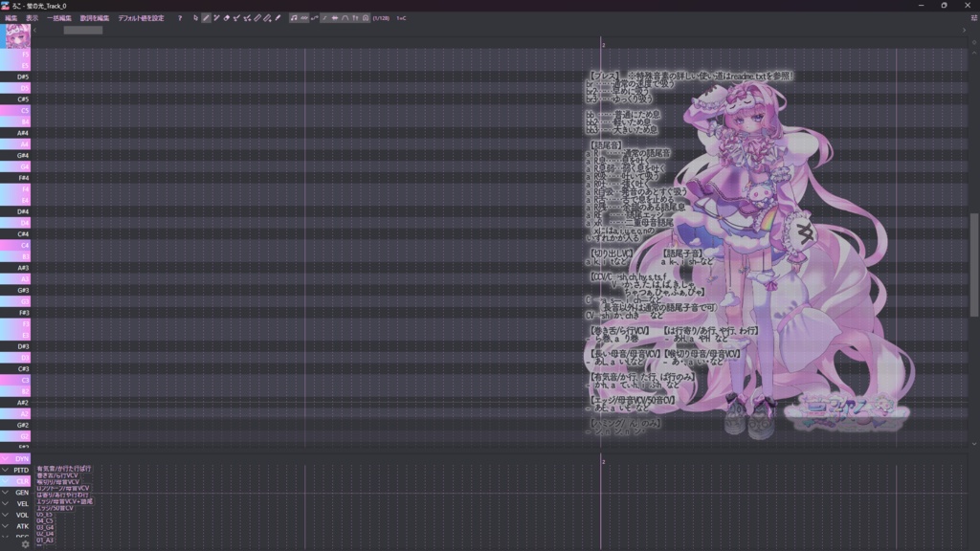Screen dimensions: 980x551
Task: Open the 一括編集 menu
Action: [x=59, y=18]
